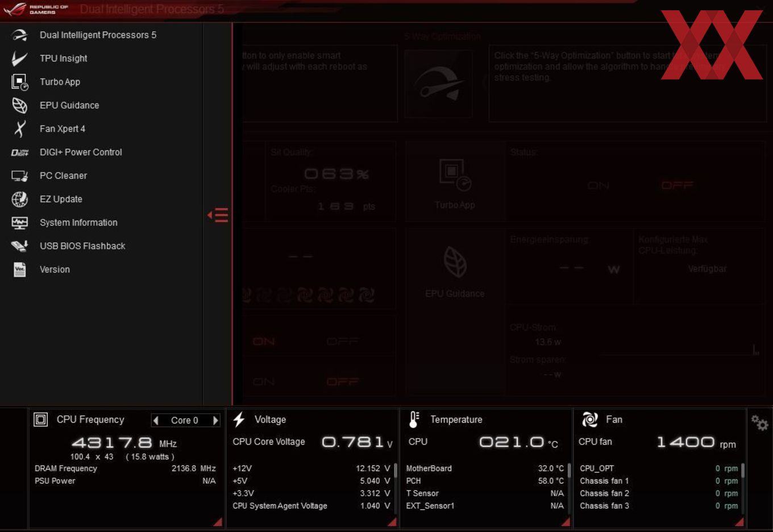The height and width of the screenshot is (532, 773).
Task: Turn Turbo App status OFF
Action: coord(677,186)
